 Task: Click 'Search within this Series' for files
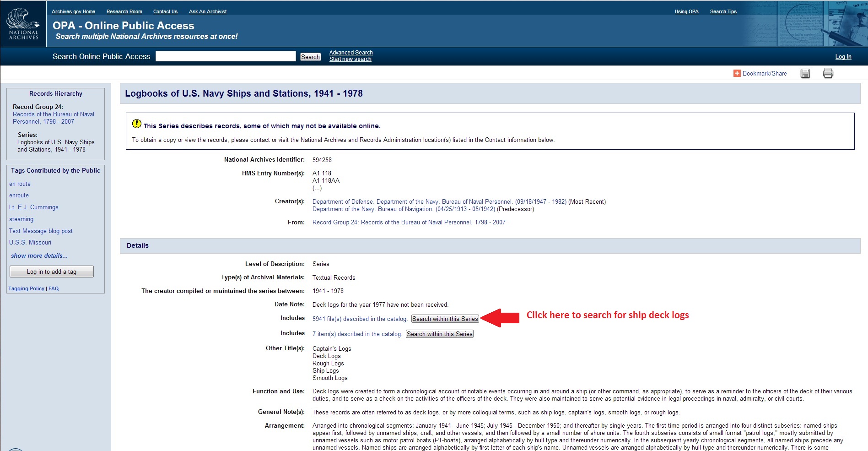pos(445,319)
